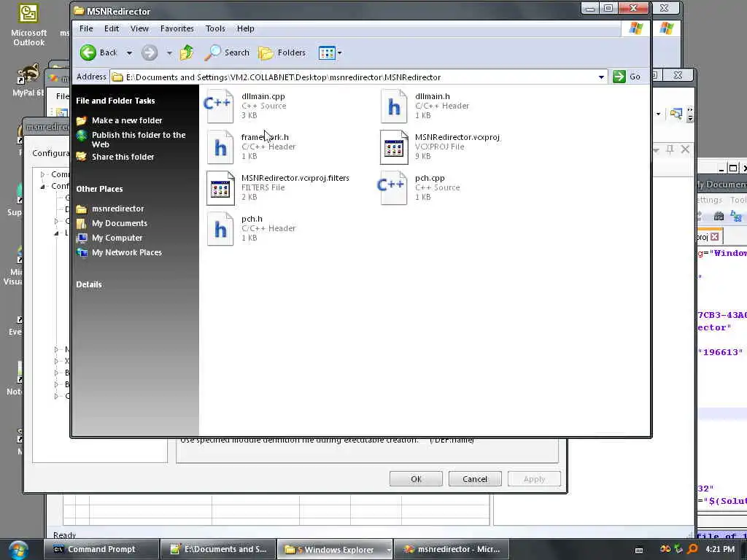
Task: Click the green Go arrow button
Action: point(619,77)
